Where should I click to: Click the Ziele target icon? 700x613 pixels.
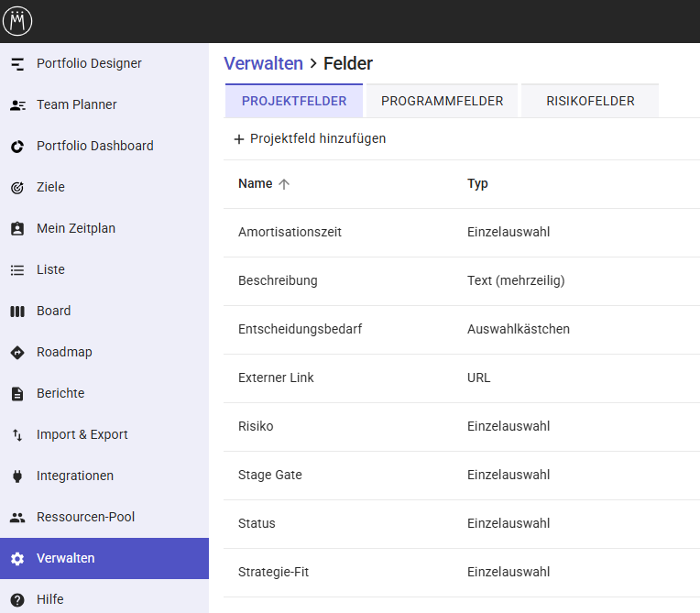click(17, 188)
